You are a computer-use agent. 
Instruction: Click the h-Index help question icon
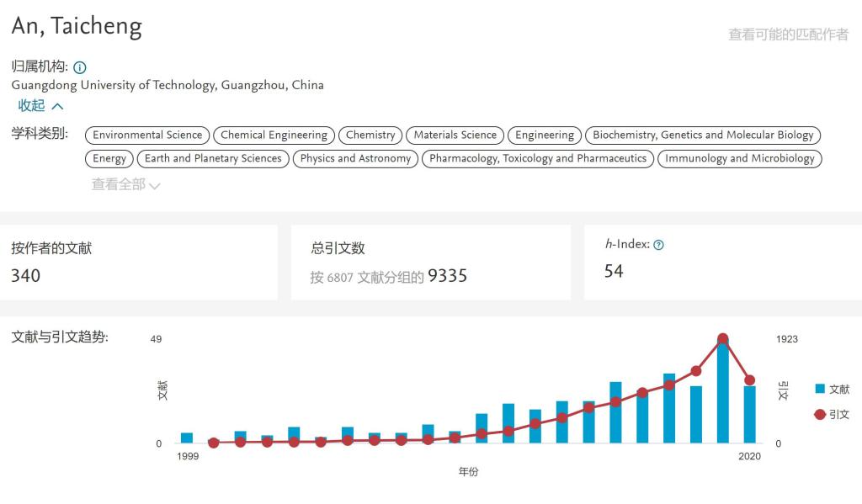click(x=658, y=245)
